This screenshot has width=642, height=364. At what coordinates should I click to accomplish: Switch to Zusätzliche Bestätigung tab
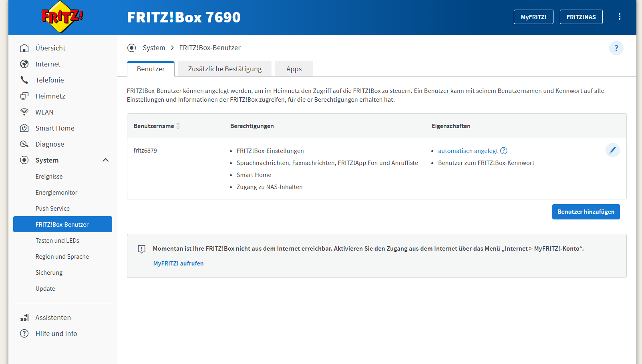coord(225,69)
